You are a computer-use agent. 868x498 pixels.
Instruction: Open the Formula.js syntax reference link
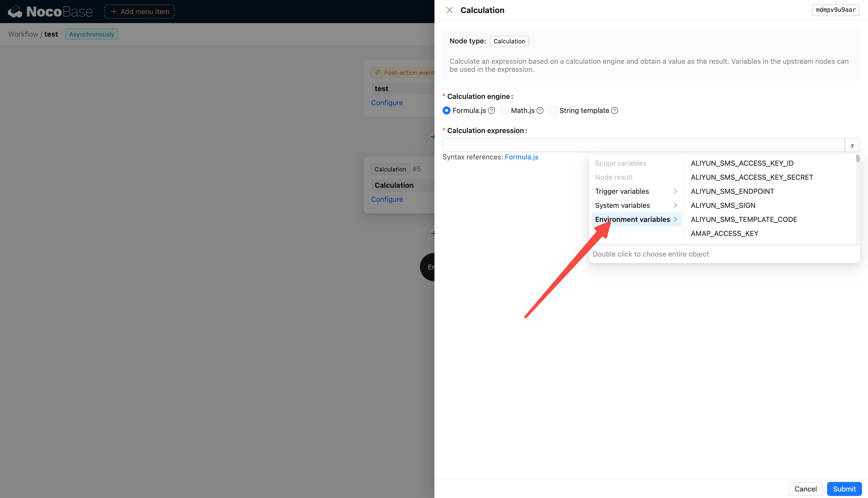pyautogui.click(x=521, y=157)
